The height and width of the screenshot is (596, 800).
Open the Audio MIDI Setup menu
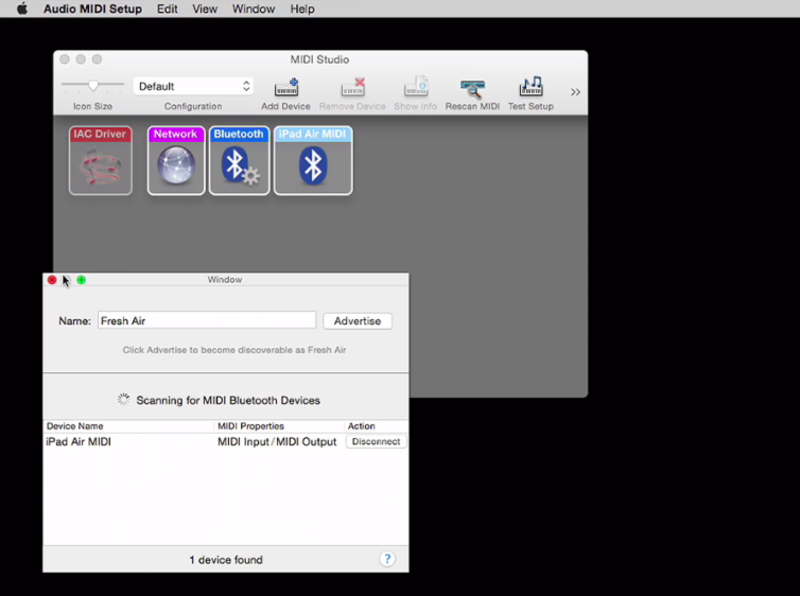[x=92, y=9]
